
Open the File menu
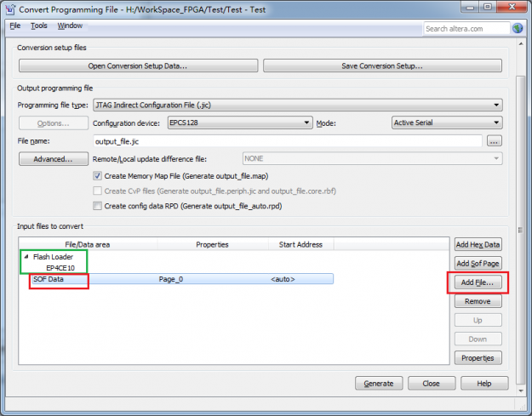[15, 26]
